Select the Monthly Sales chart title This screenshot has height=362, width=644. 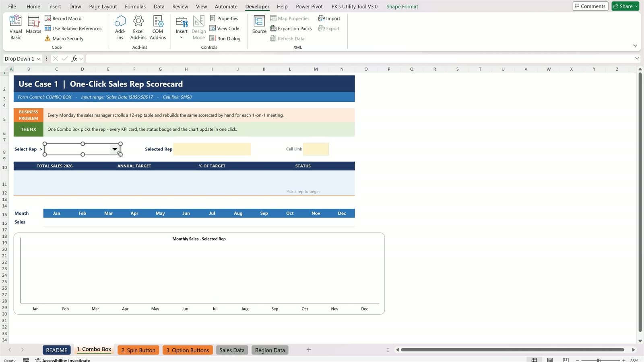tap(199, 239)
